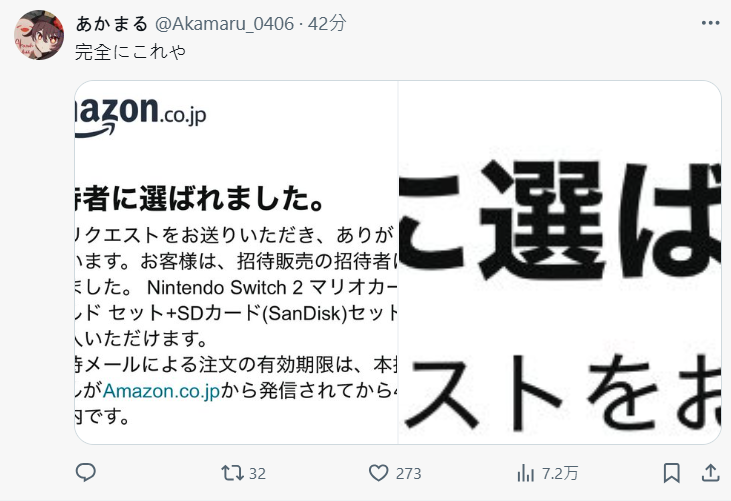Click the reply speech bubble icon
Image resolution: width=731 pixels, height=501 pixels.
click(86, 473)
